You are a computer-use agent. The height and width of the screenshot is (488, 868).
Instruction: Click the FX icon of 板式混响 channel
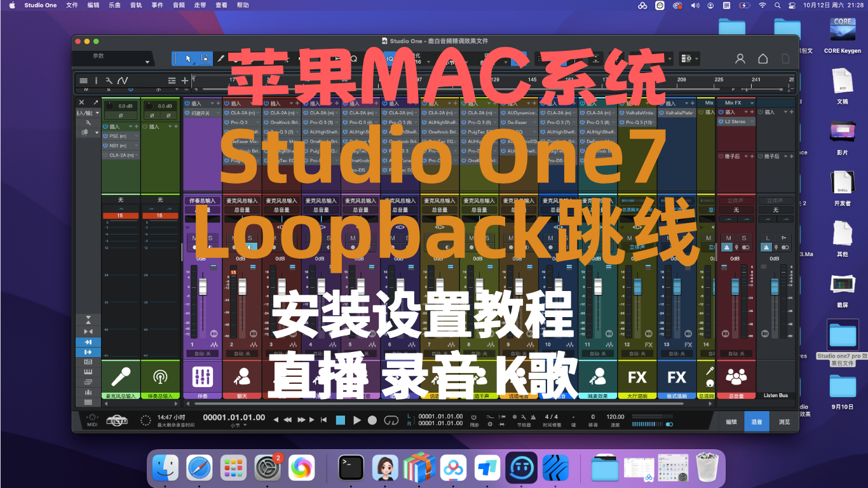(676, 377)
